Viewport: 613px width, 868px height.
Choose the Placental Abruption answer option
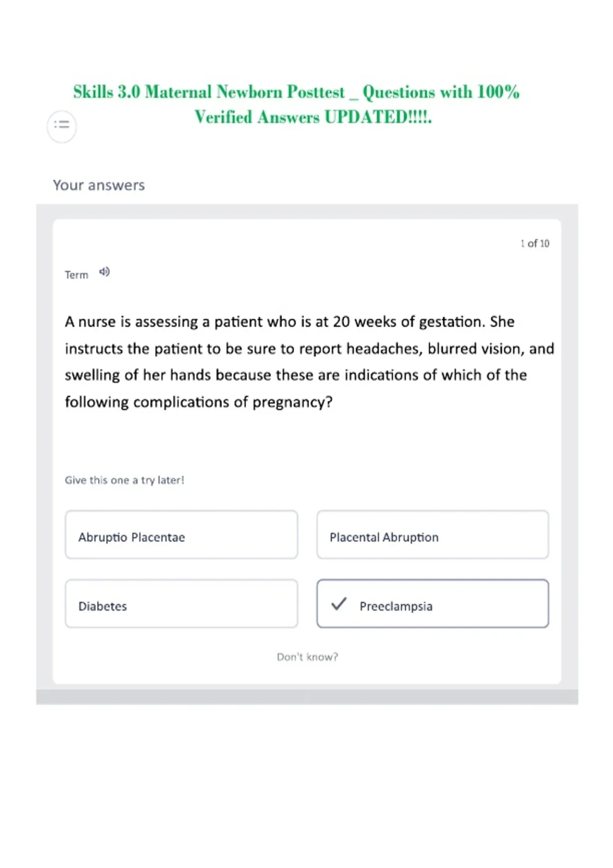433,535
